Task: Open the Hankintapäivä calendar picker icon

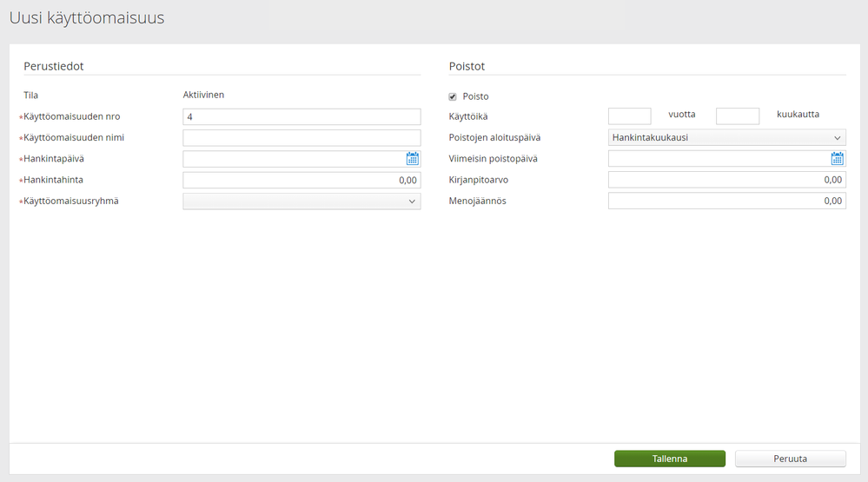Action: (x=413, y=159)
